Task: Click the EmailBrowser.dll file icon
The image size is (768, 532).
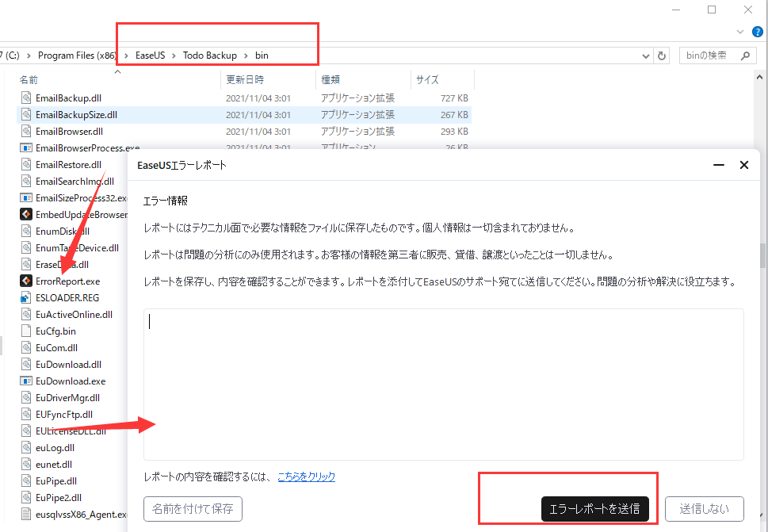Action: click(26, 132)
